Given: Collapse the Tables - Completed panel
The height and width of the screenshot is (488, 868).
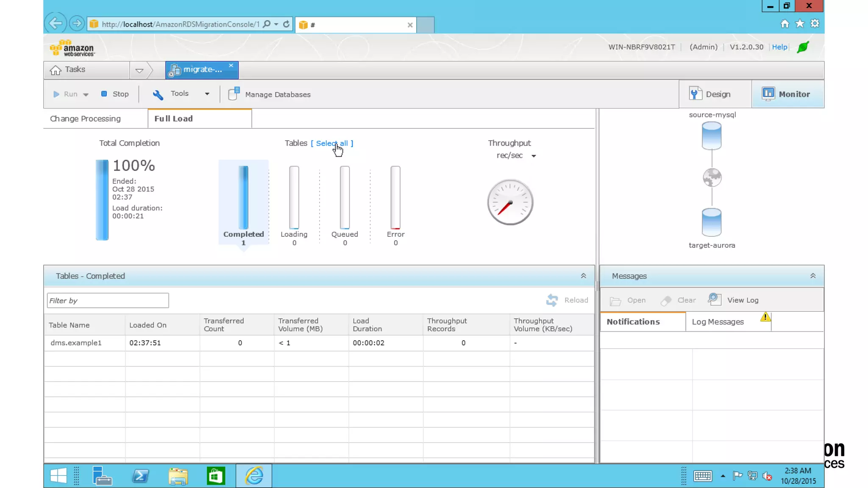Looking at the screenshot, I should coord(583,276).
